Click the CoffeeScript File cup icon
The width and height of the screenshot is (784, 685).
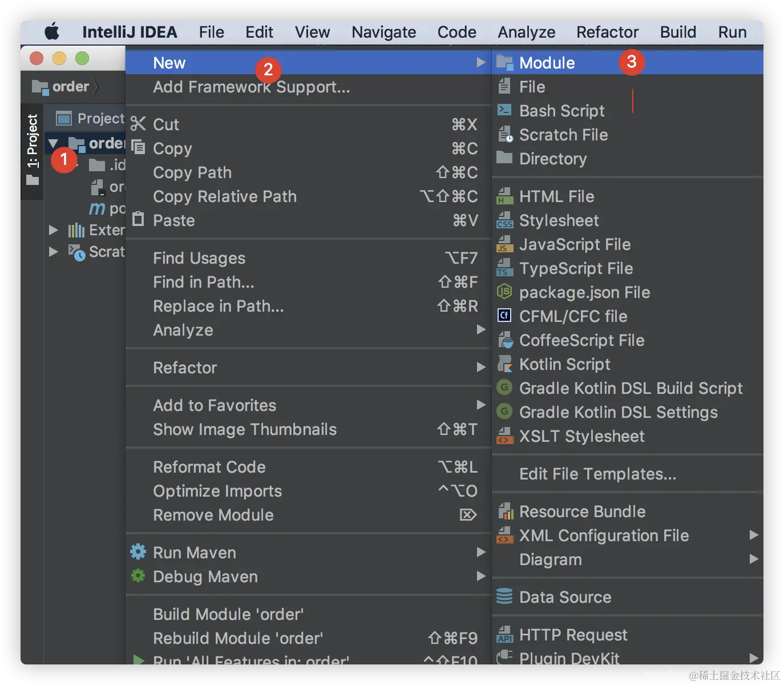505,340
